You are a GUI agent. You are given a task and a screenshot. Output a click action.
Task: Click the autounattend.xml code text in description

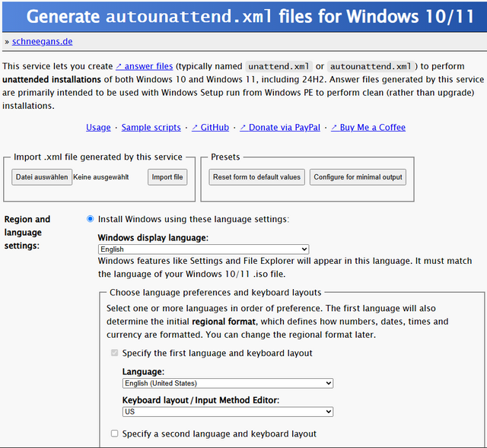click(371, 66)
